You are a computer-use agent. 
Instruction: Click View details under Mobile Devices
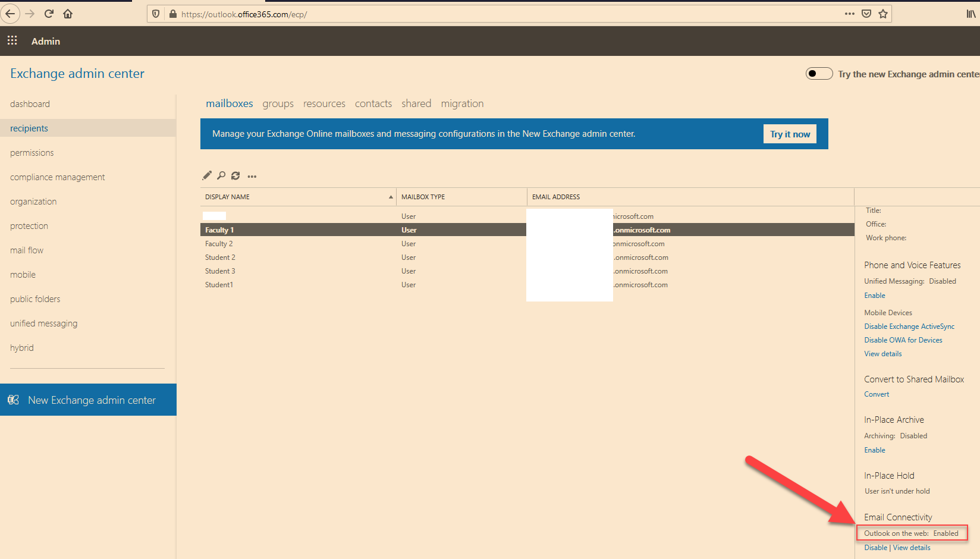point(882,354)
